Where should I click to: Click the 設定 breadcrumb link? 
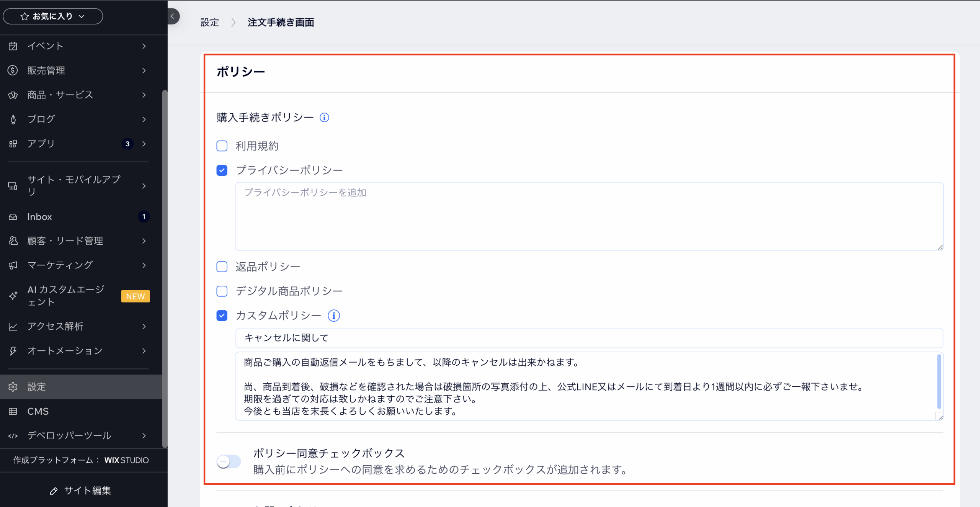pos(210,23)
